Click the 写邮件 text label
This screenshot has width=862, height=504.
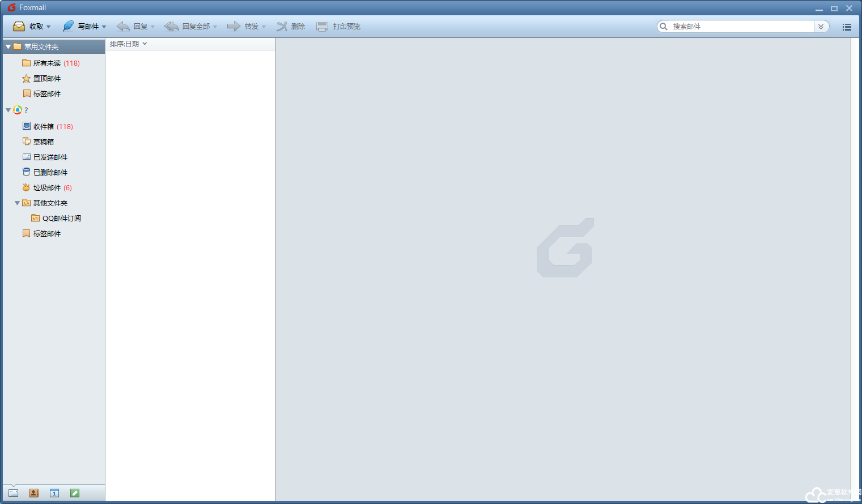click(88, 27)
